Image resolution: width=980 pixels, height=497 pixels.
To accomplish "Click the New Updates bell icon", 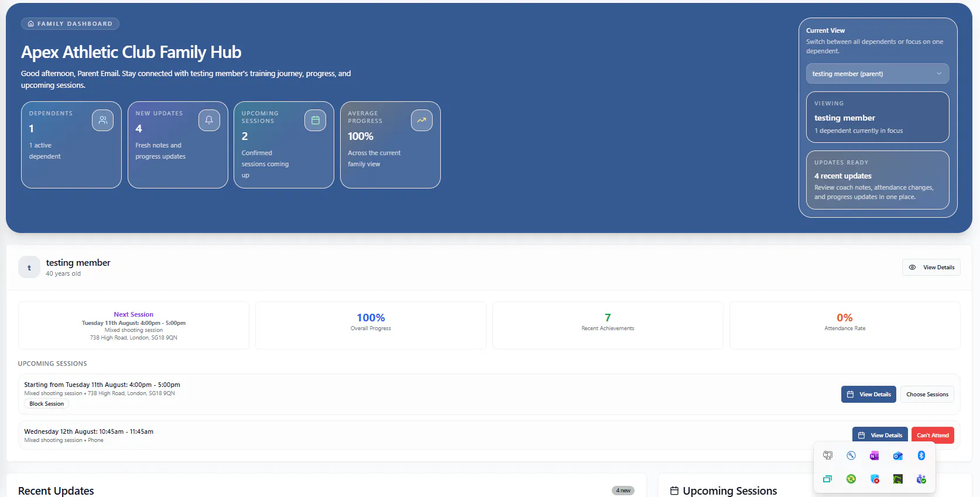I will 209,120.
